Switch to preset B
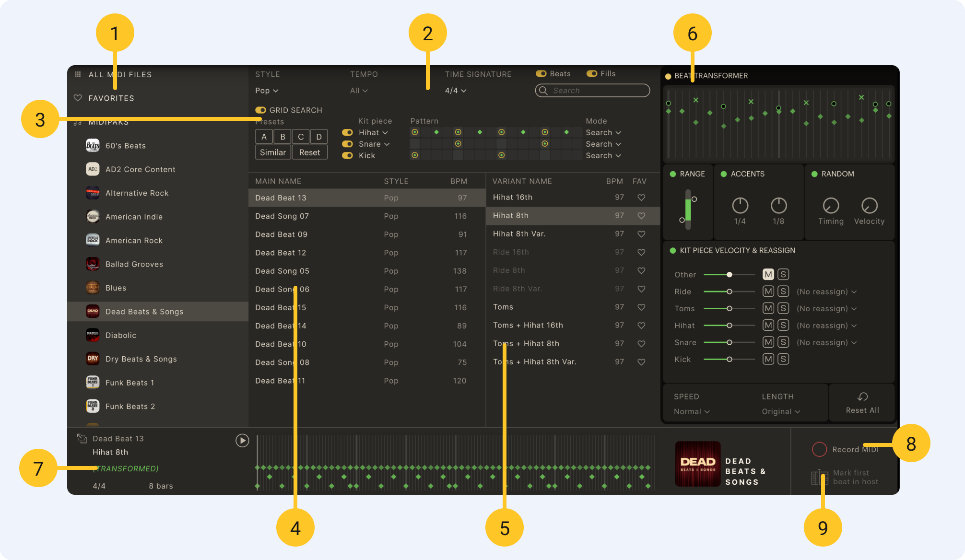Image resolution: width=965 pixels, height=560 pixels. point(282,136)
